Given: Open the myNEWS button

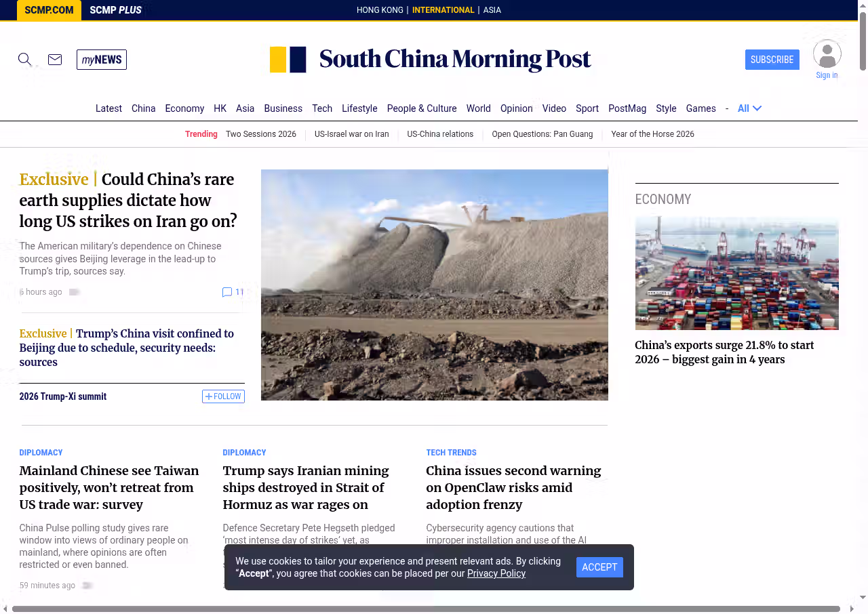Looking at the screenshot, I should tap(102, 60).
